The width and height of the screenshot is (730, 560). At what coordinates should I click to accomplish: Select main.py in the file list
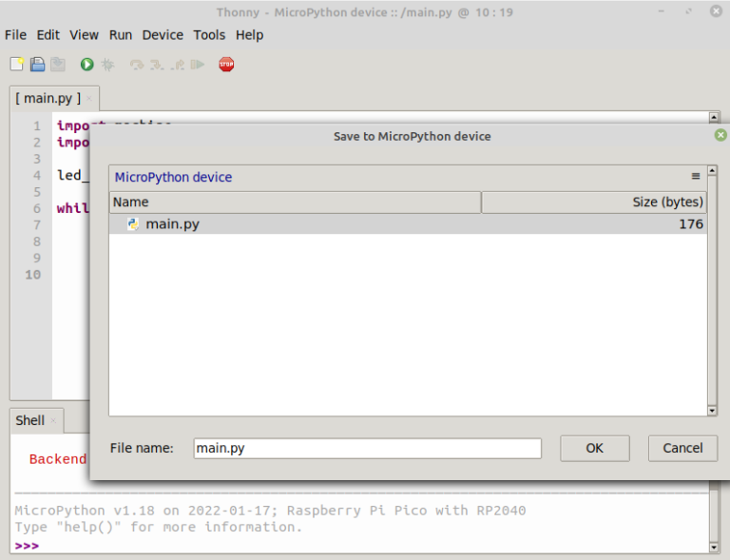pyautogui.click(x=172, y=224)
